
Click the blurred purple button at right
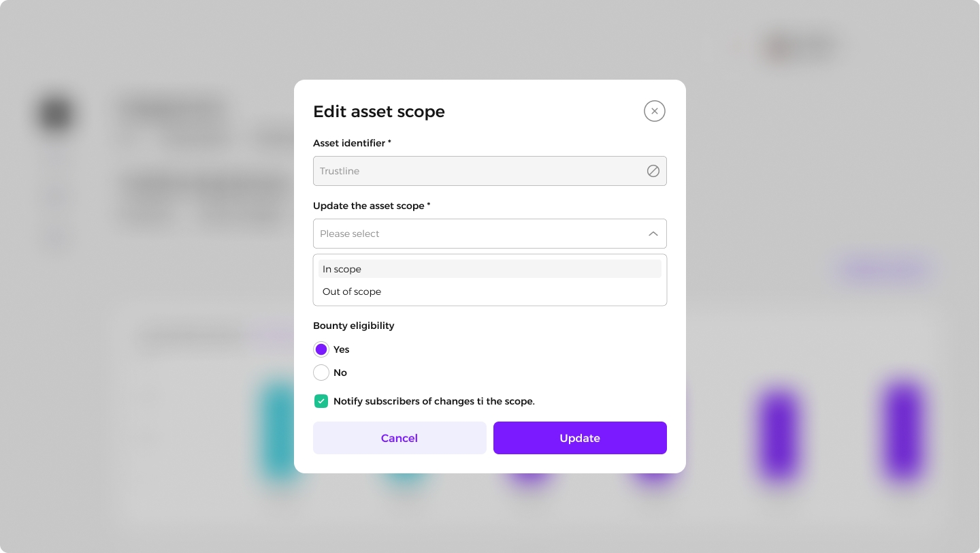[883, 270]
